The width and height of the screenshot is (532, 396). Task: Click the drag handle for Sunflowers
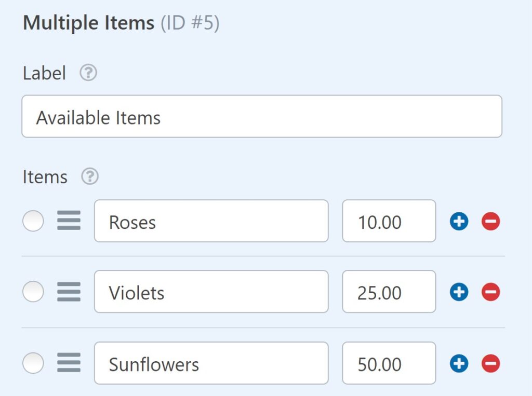68,363
